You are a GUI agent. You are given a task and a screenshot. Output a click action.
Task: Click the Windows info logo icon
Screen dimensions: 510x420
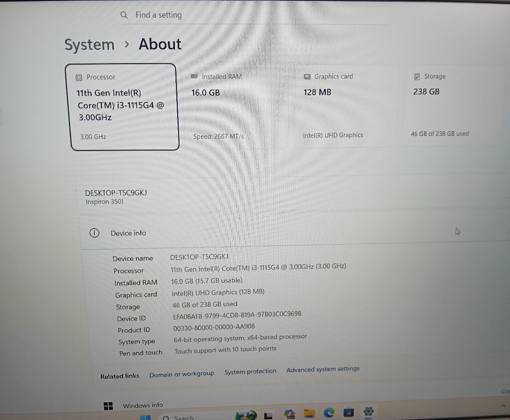(108, 406)
